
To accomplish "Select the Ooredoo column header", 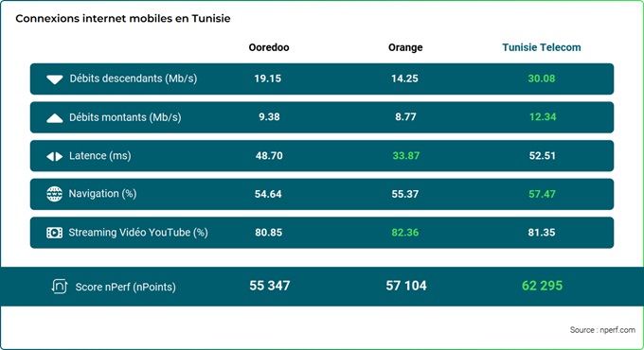I will [269, 47].
